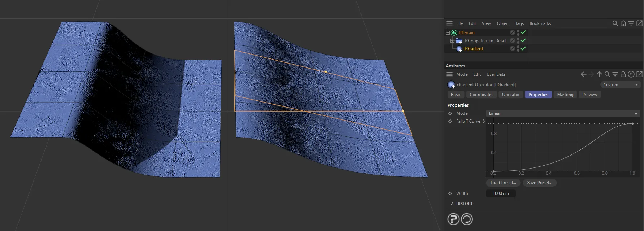Open Object Manager in new window icon

(639, 23)
